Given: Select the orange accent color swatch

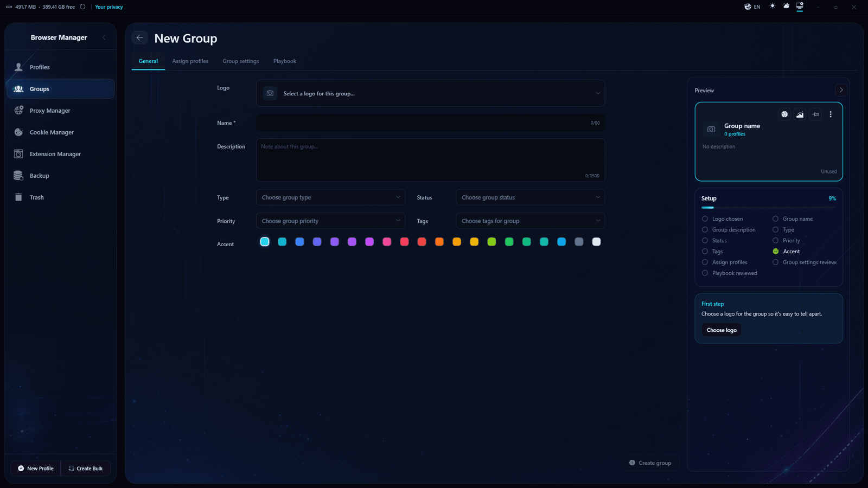Looking at the screenshot, I should click(439, 242).
